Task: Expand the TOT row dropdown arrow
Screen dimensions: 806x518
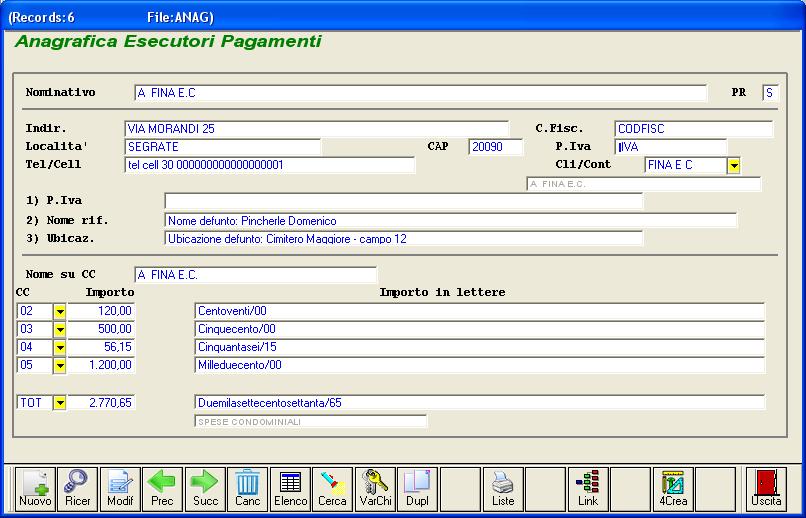Action: click(x=60, y=403)
